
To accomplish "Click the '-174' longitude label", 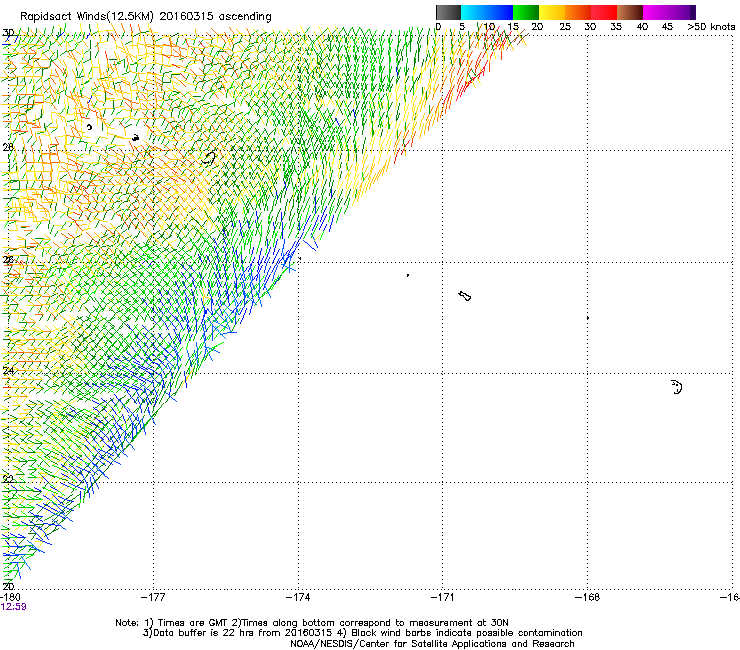I will click(x=298, y=597).
